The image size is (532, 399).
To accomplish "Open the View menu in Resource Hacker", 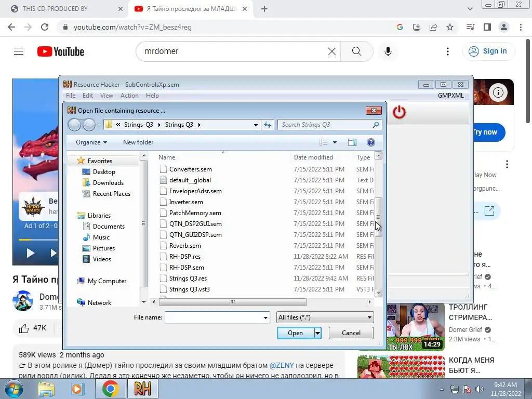I will pos(107,96).
